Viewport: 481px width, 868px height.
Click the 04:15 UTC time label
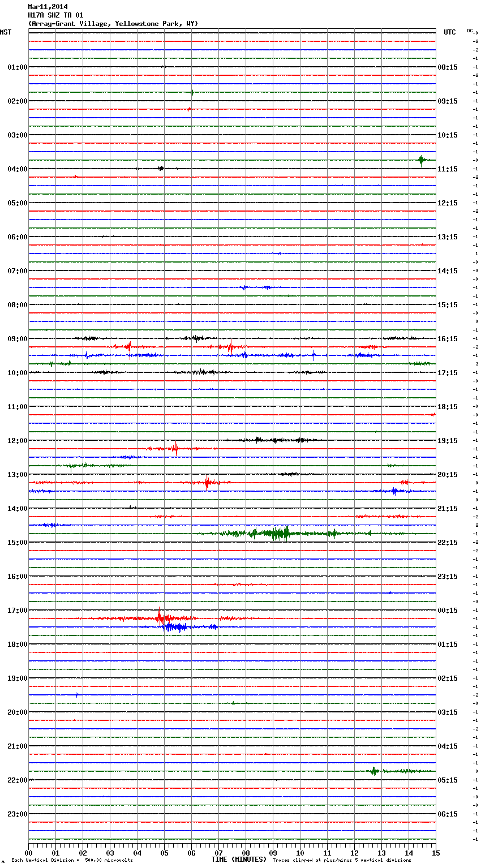click(x=448, y=746)
